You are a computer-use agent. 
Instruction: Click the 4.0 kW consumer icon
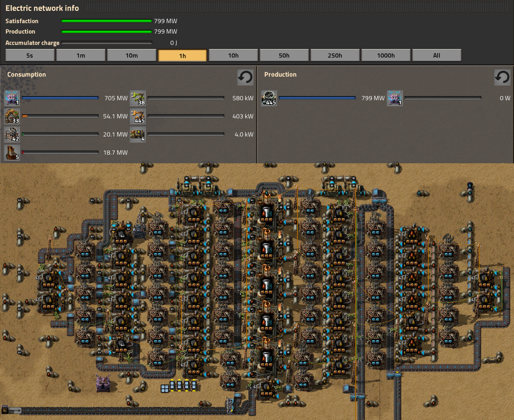coord(138,134)
